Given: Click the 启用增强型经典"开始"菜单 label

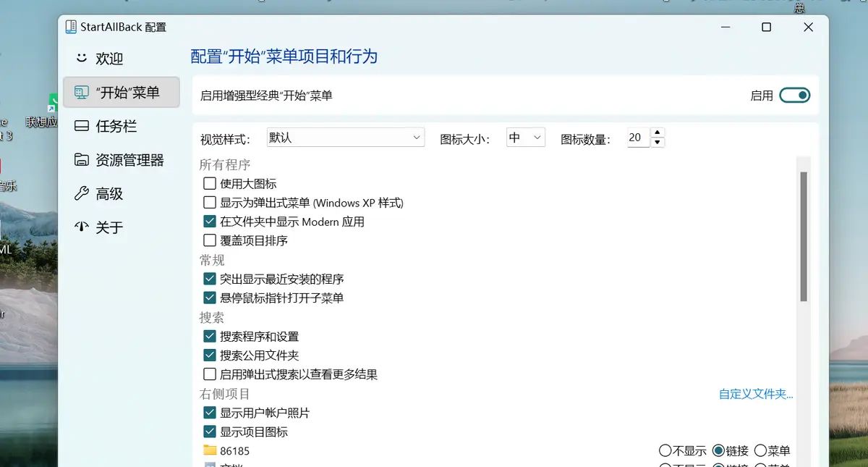Looking at the screenshot, I should click(x=266, y=96).
